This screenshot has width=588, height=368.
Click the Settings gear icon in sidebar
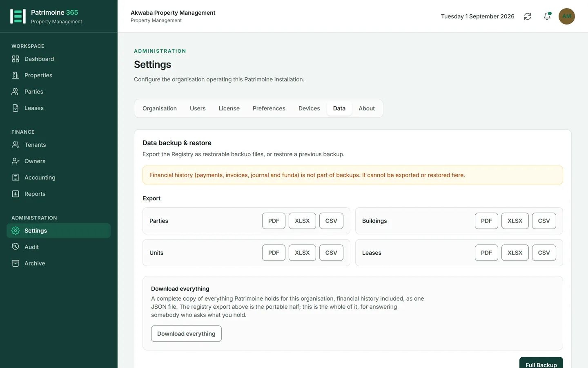tap(16, 231)
